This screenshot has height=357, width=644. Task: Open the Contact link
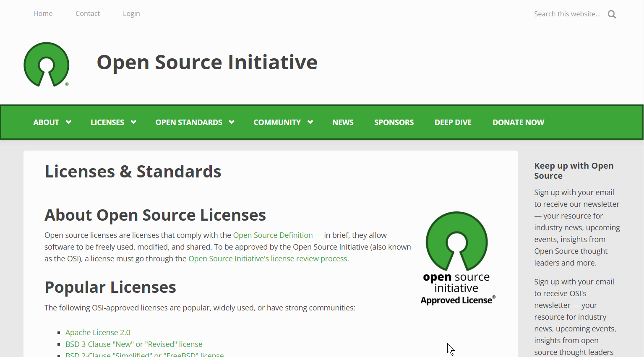point(88,13)
